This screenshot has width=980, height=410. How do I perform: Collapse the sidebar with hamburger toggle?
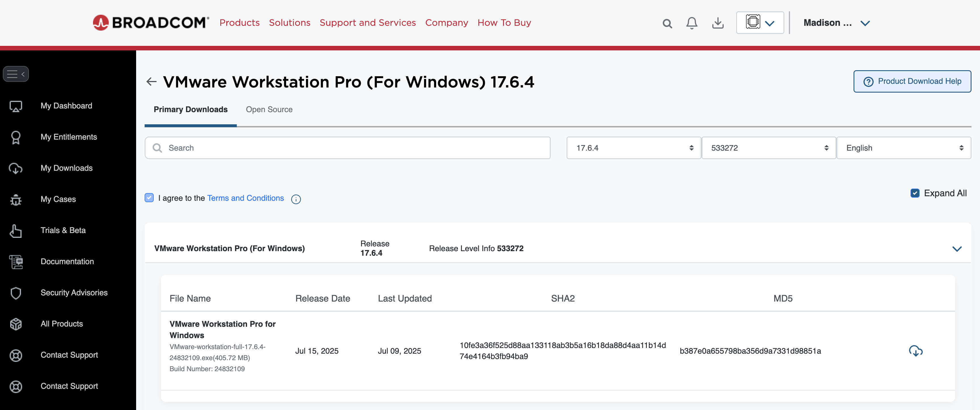pyautogui.click(x=16, y=74)
